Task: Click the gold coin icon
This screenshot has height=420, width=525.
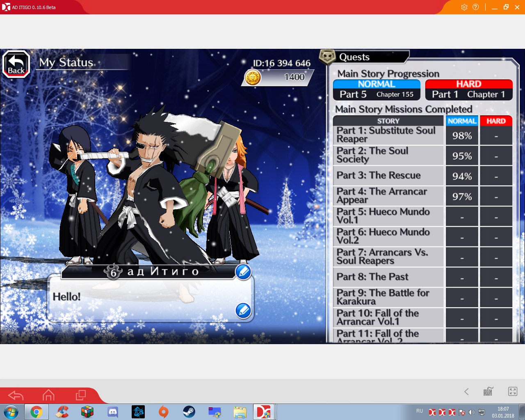Action: pos(253,77)
